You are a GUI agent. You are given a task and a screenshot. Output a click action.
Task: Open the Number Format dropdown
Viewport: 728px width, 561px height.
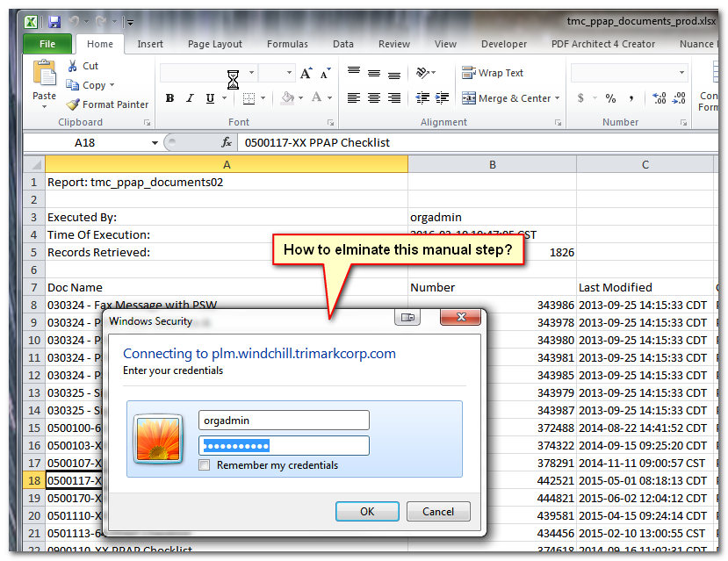pyautogui.click(x=681, y=73)
